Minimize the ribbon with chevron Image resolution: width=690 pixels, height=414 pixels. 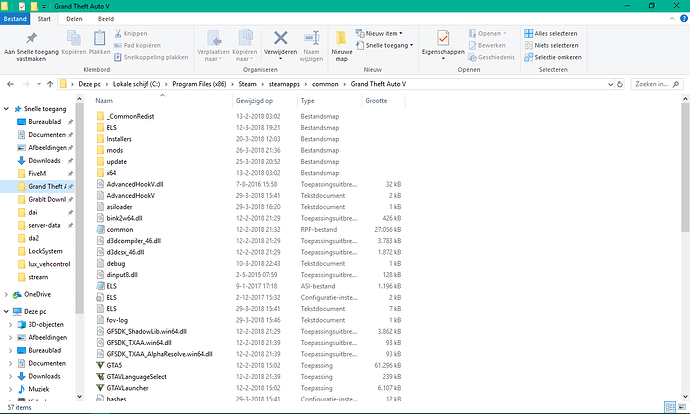(x=672, y=18)
